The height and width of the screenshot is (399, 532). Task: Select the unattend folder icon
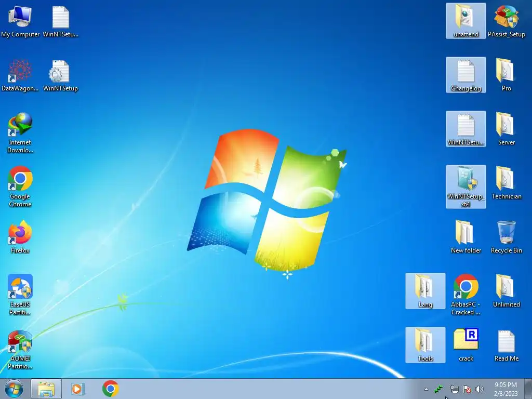pyautogui.click(x=465, y=21)
